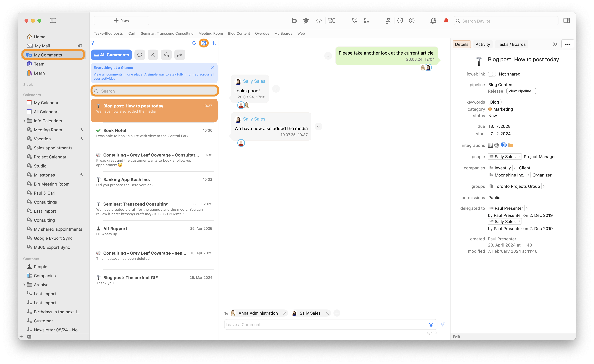Compose a new comment icon
Screen dimensions: 594x364
(204, 43)
